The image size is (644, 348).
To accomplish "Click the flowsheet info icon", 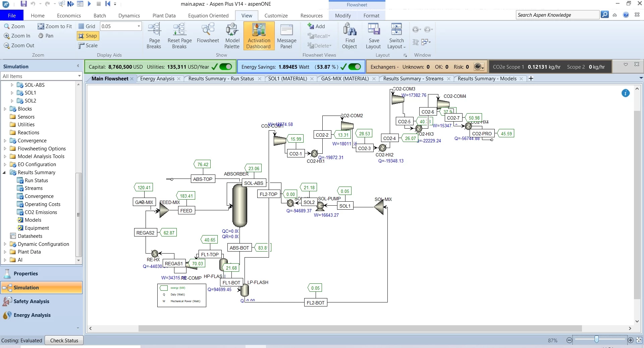I will coord(625,93).
